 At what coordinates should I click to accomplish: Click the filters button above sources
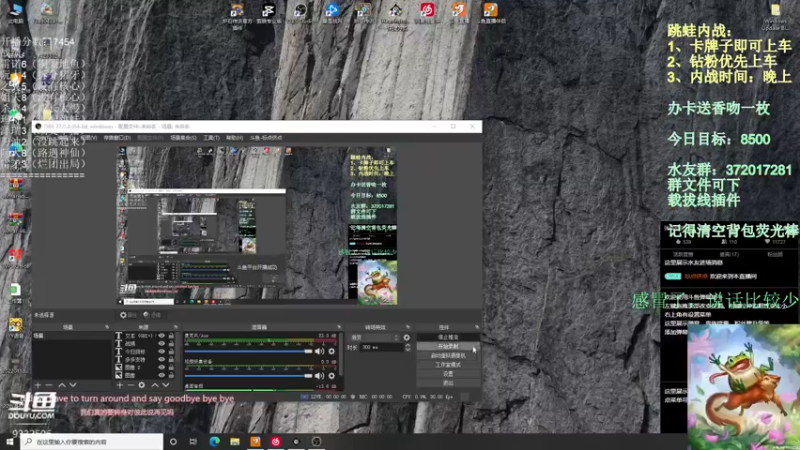tap(152, 315)
